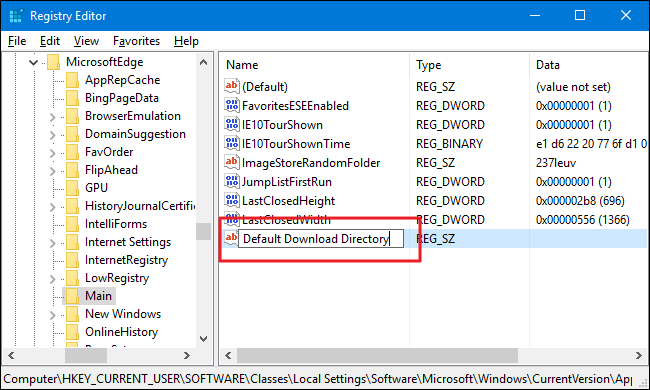Expand the FlipAhead key
650x390 pixels.
coord(52,171)
